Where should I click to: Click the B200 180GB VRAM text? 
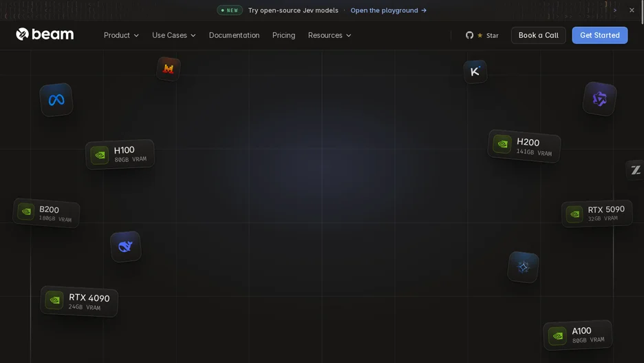pos(56,214)
